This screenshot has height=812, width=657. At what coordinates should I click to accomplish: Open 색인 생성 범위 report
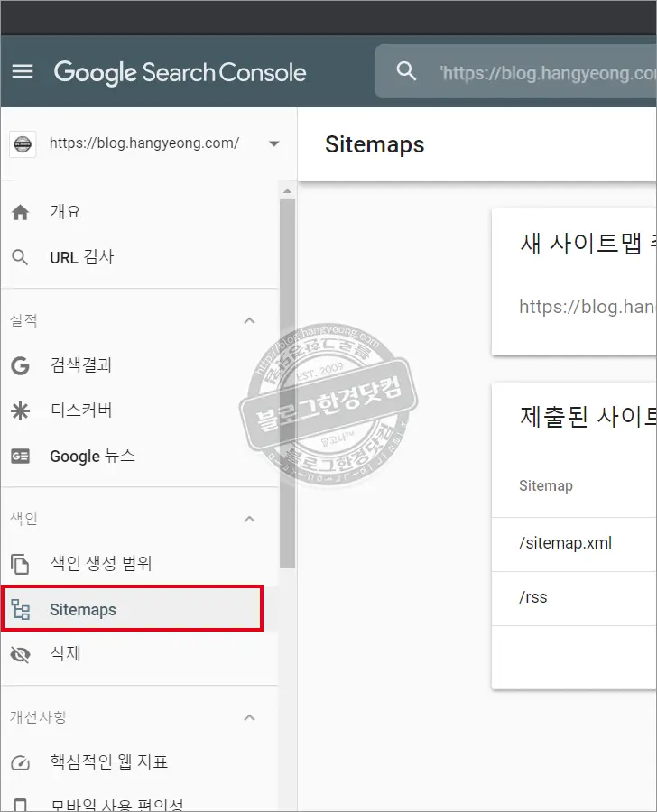coord(139,563)
